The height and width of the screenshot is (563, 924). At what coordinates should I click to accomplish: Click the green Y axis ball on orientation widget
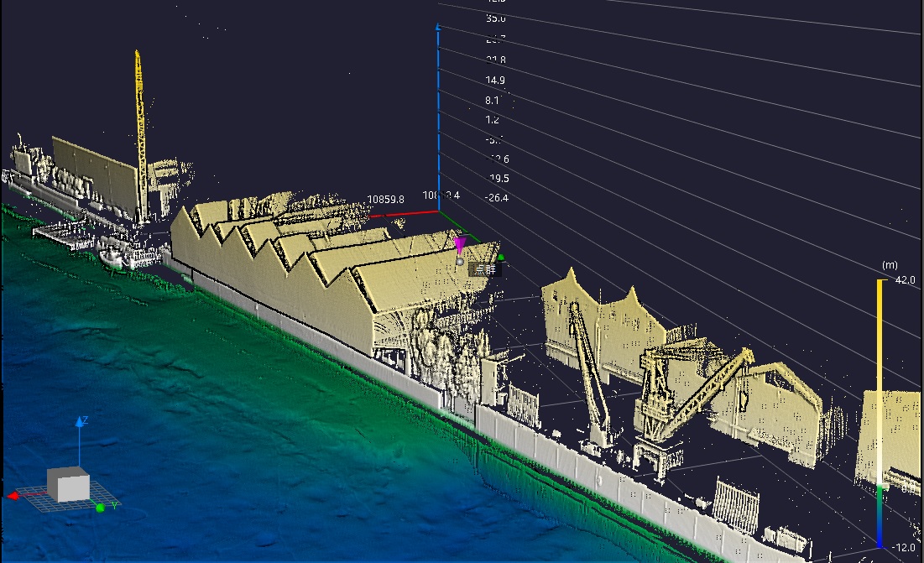pos(101,508)
